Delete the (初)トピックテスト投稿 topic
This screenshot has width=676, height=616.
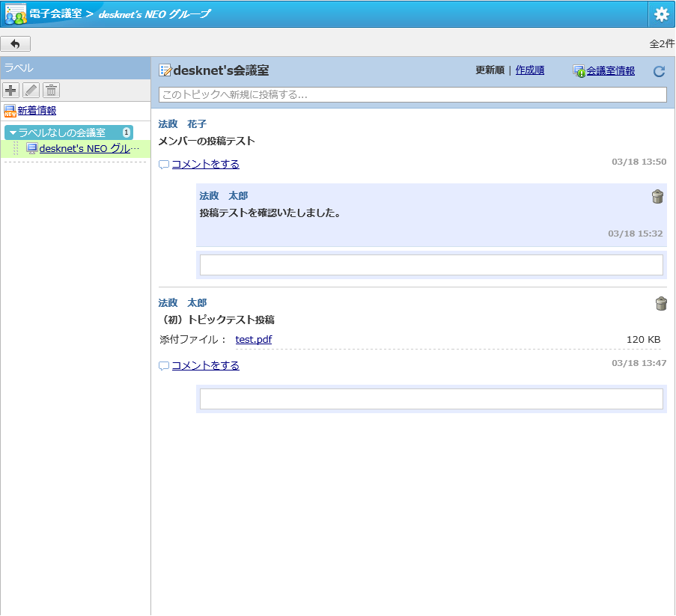click(x=661, y=303)
